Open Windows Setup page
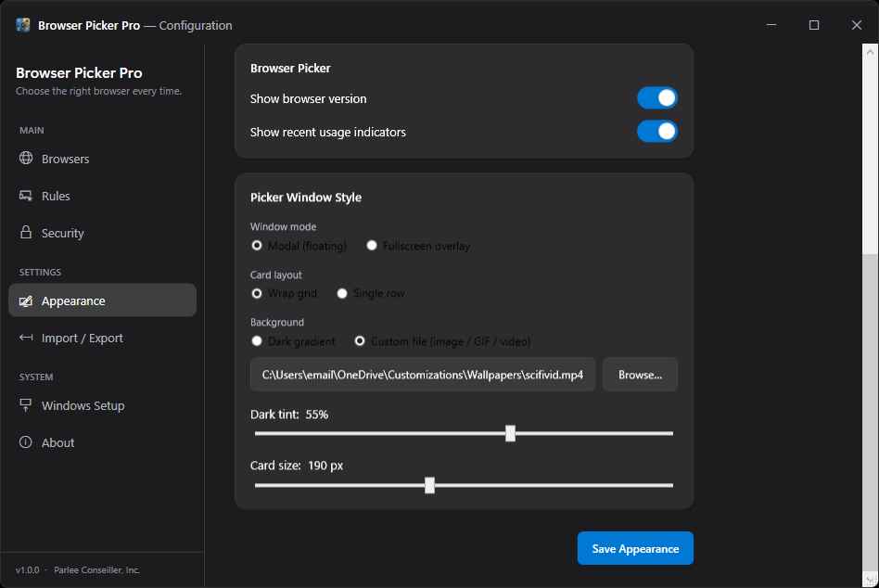The width and height of the screenshot is (879, 588). coord(103,405)
